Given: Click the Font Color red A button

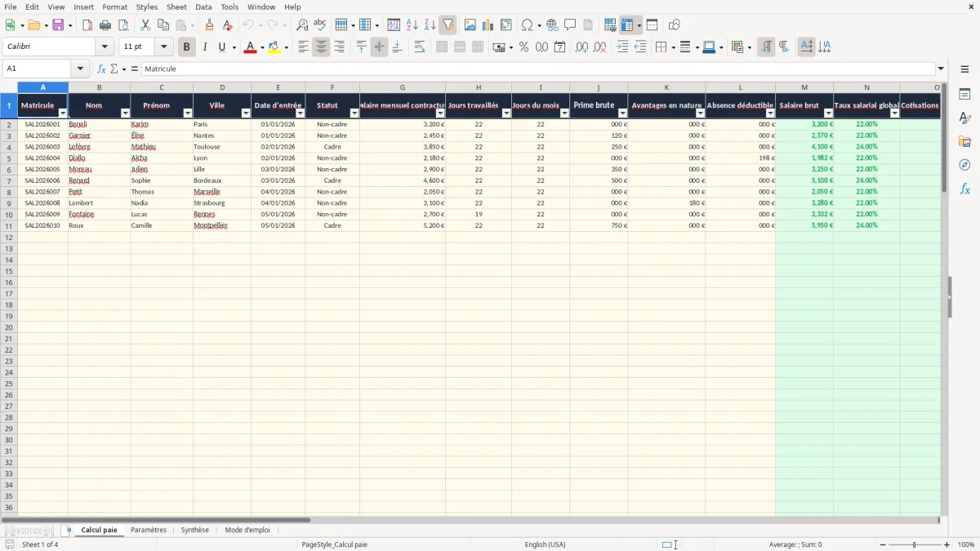Looking at the screenshot, I should [250, 47].
